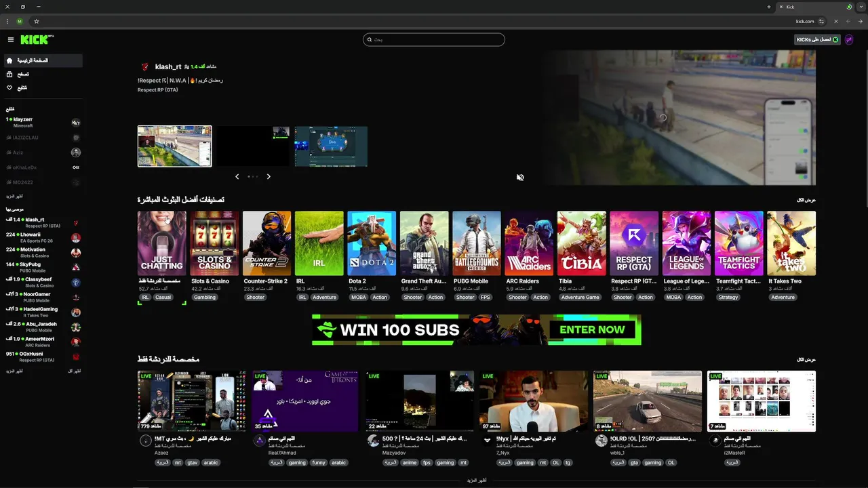
Task: Click the Get KICKs button
Action: 817,39
